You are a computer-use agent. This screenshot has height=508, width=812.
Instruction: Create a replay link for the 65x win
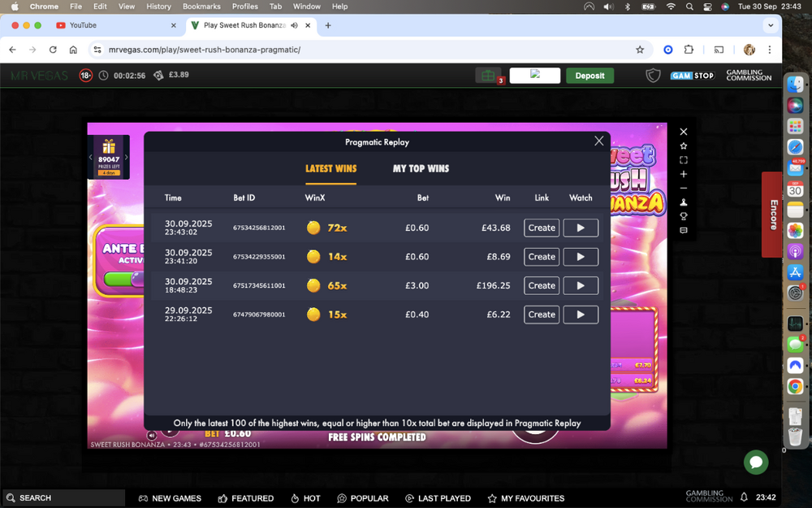pyautogui.click(x=541, y=285)
